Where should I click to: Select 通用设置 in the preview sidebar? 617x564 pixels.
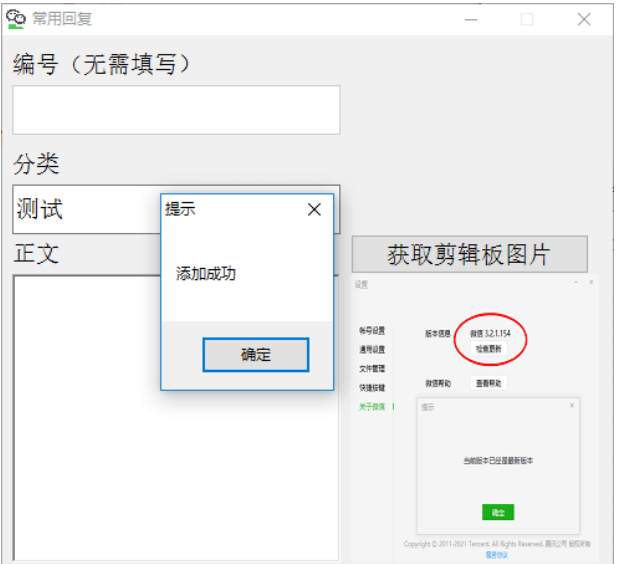click(x=372, y=350)
